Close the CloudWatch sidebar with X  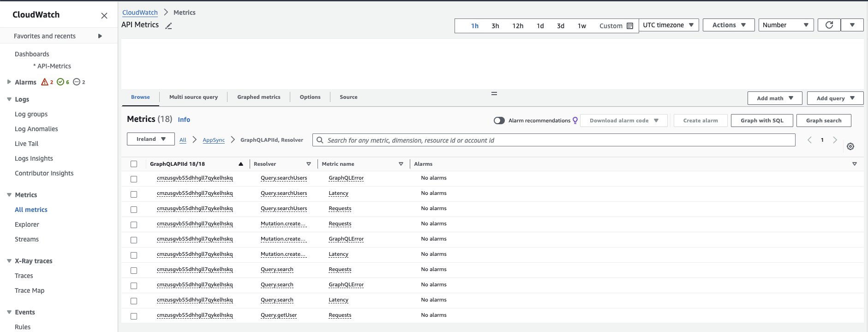[x=104, y=16]
